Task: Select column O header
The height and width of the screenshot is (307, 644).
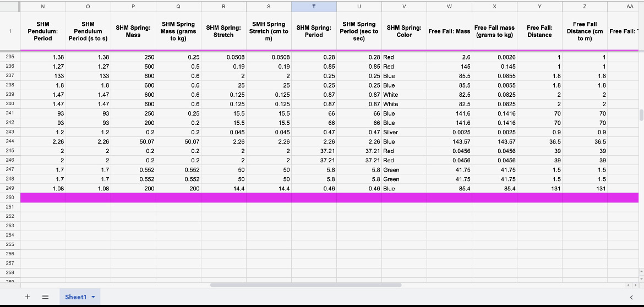Action: [88, 7]
